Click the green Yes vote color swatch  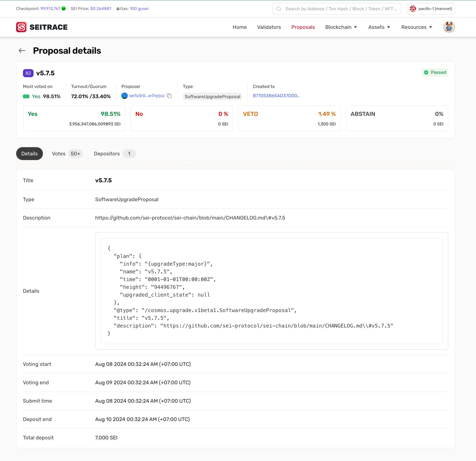(x=26, y=96)
